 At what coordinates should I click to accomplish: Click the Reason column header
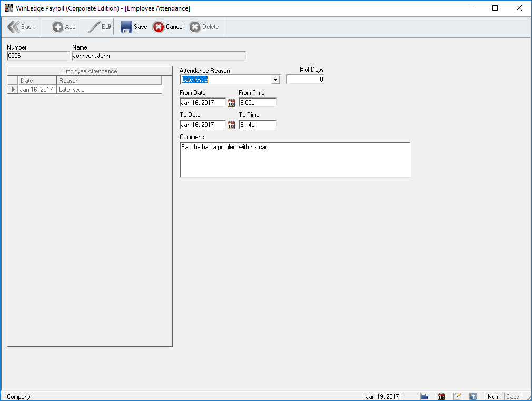(x=109, y=81)
